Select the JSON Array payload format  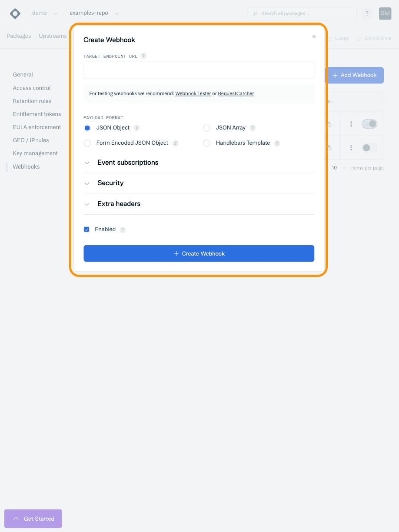tap(206, 128)
